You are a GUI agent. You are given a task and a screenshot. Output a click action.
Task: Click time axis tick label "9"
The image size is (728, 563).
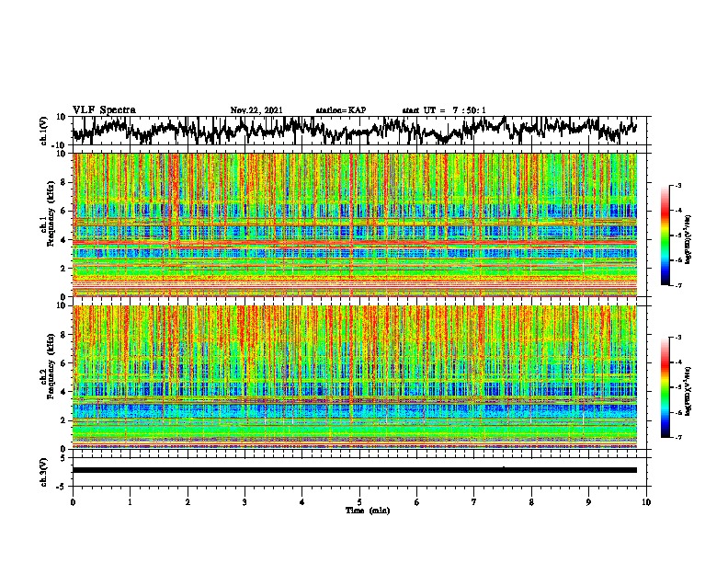pos(588,502)
